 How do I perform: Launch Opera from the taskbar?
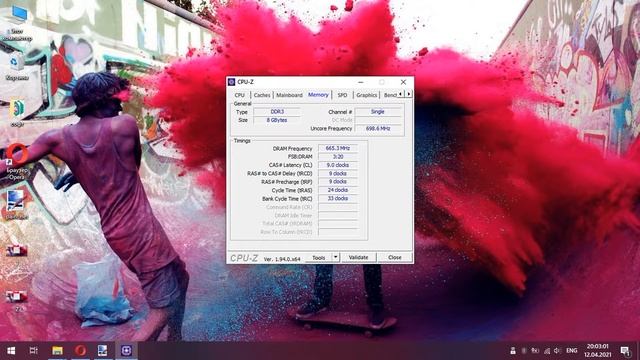[80, 351]
